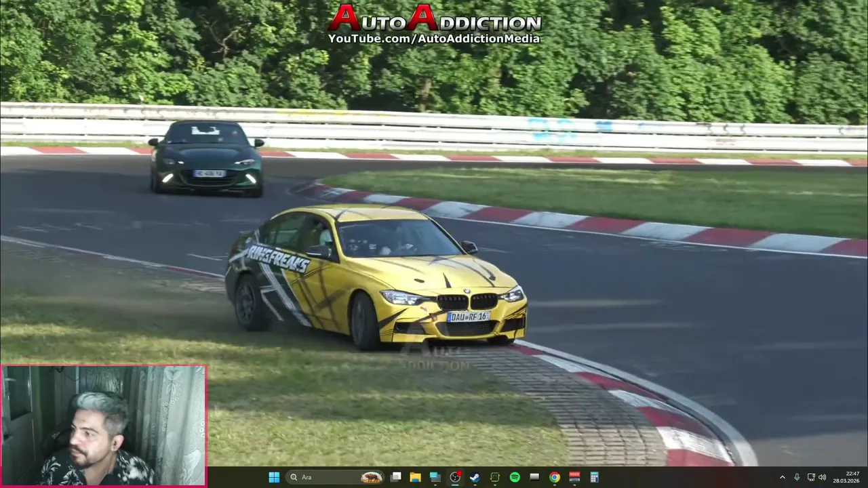
Task: Open OBS Studio icon with red badge
Action: tap(455, 477)
